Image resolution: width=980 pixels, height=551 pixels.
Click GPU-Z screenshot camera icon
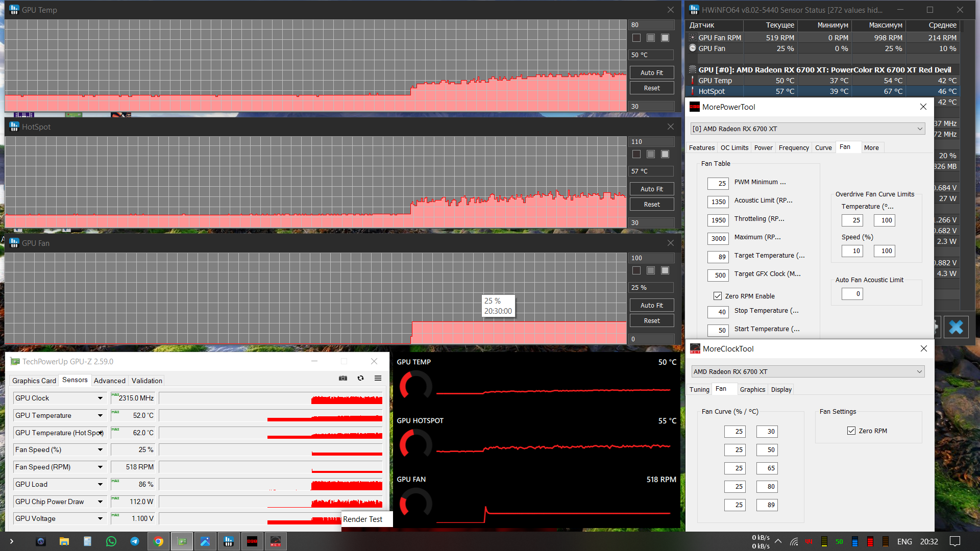343,378
